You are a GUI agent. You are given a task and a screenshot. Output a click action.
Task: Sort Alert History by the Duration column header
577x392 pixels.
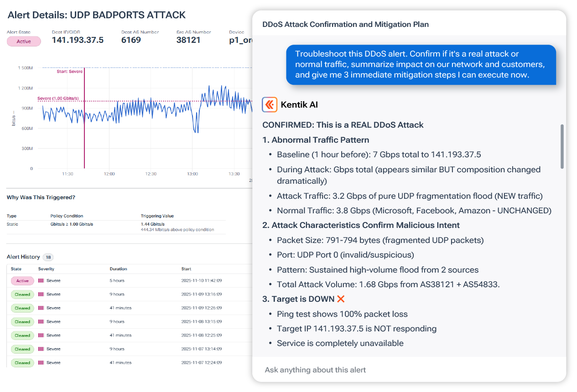(119, 268)
